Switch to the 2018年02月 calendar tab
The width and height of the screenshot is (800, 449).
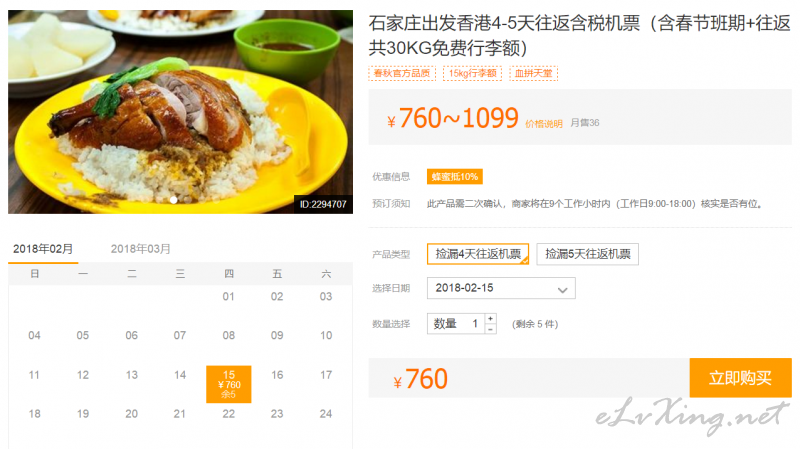point(43,249)
